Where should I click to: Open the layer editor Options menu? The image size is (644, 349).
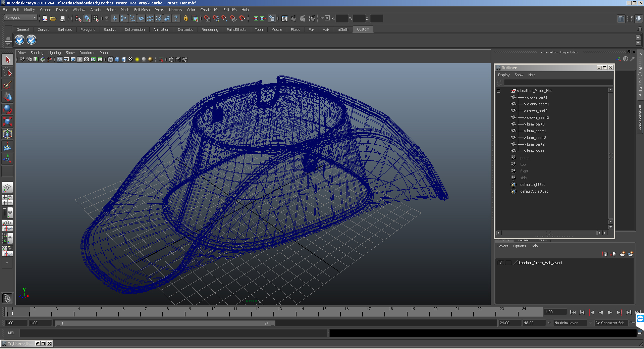(519, 246)
